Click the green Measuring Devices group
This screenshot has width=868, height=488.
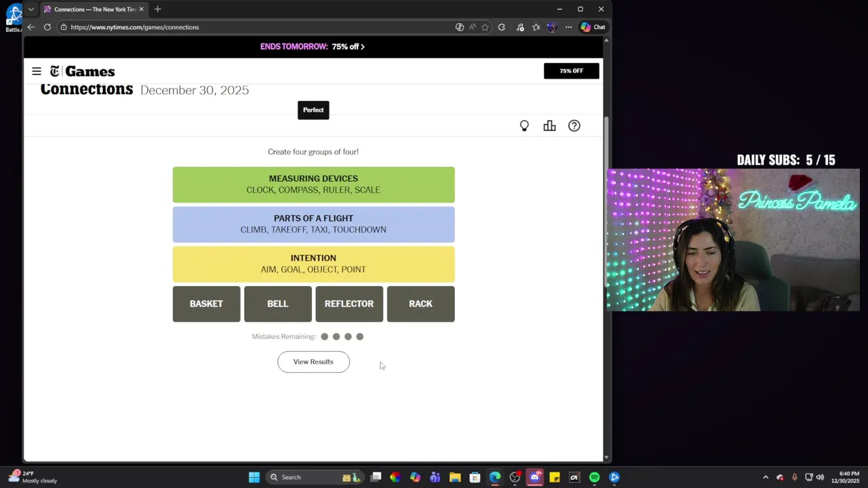[313, 184]
